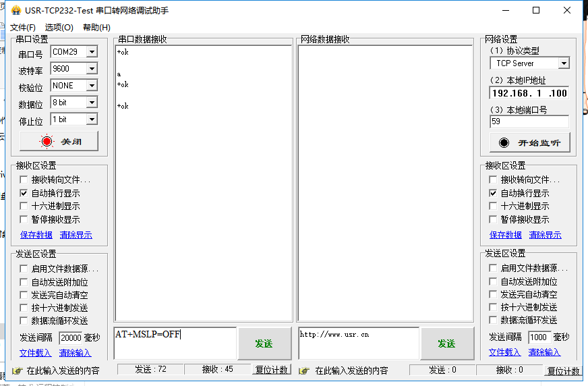Enable network 发送完自动清空 checkbox
Screen dimensions: 588x386
pos(493,294)
